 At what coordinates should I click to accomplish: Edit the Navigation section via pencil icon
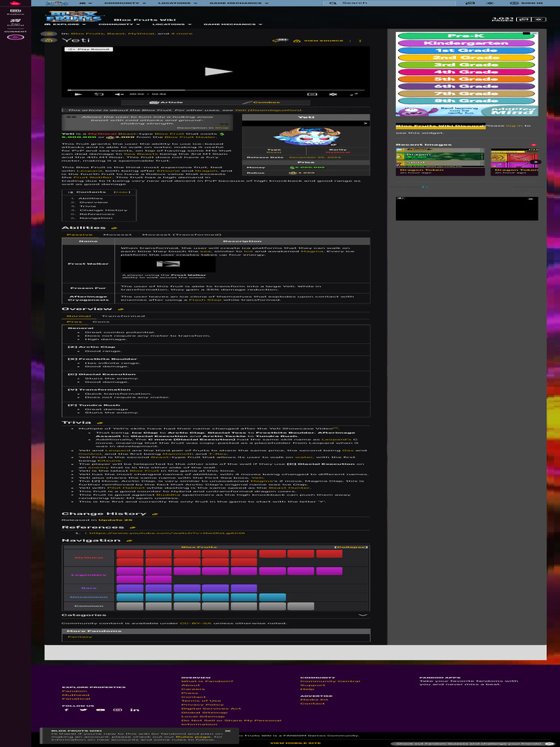coord(129,541)
